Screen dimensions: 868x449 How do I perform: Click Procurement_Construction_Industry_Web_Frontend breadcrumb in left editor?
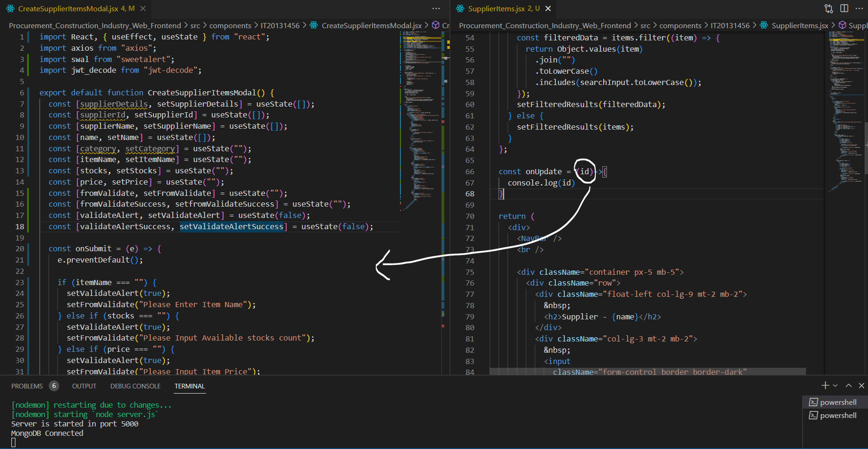[95, 25]
